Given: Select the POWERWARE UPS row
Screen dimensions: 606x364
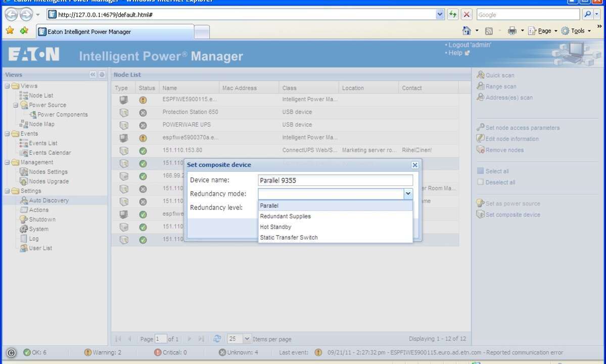Looking at the screenshot, I should 285,125.
